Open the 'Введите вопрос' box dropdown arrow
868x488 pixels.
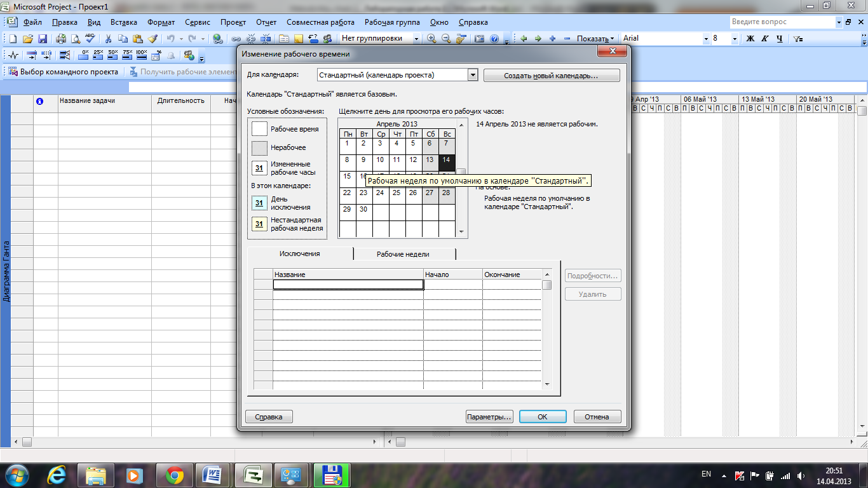(x=838, y=22)
